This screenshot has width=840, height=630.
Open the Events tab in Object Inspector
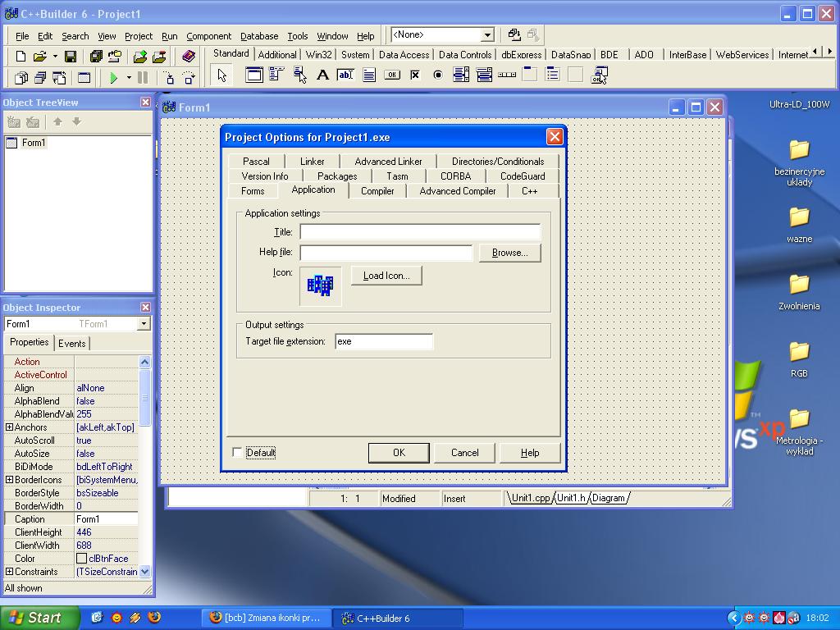pyautogui.click(x=72, y=344)
